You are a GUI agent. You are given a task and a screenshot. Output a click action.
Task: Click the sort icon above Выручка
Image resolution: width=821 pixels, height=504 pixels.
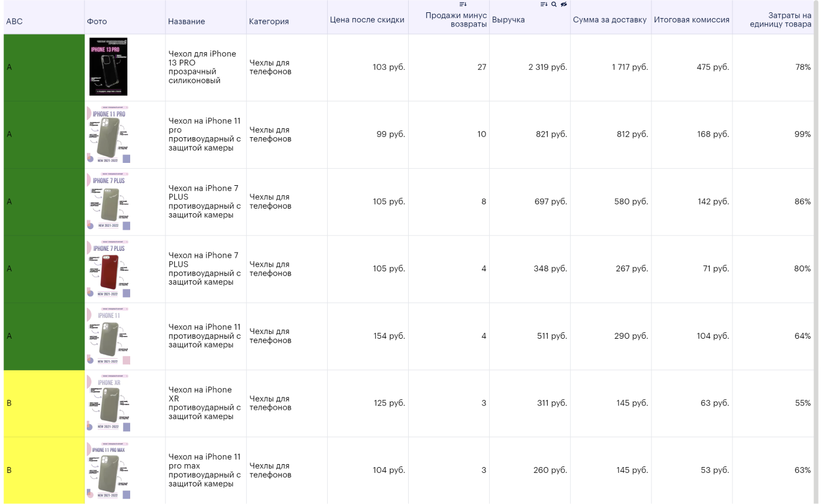544,4
